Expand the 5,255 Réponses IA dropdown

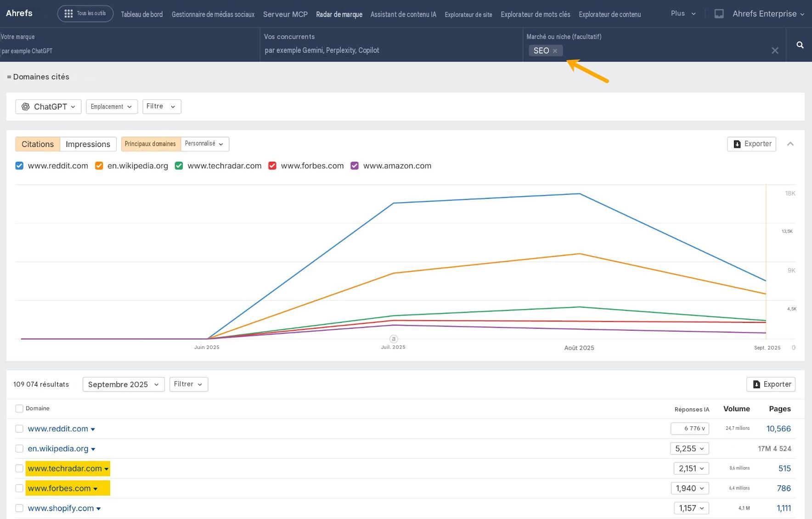tap(689, 449)
